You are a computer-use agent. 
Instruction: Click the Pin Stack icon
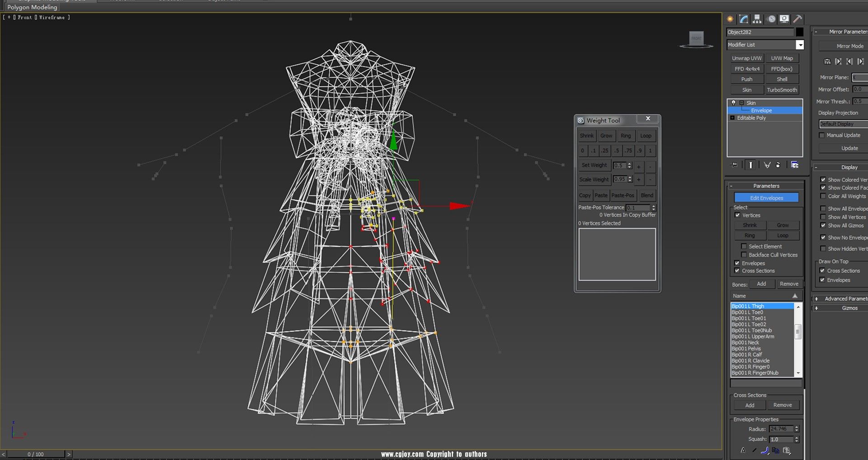[x=734, y=165]
